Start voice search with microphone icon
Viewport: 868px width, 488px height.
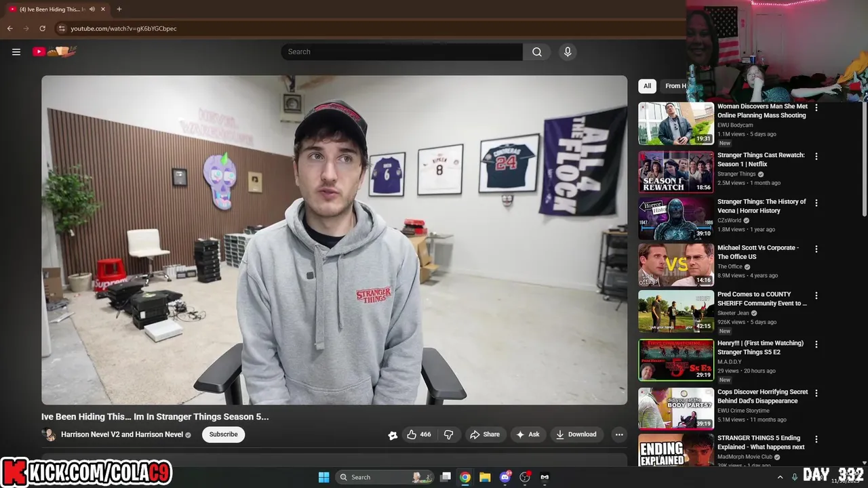pos(568,52)
